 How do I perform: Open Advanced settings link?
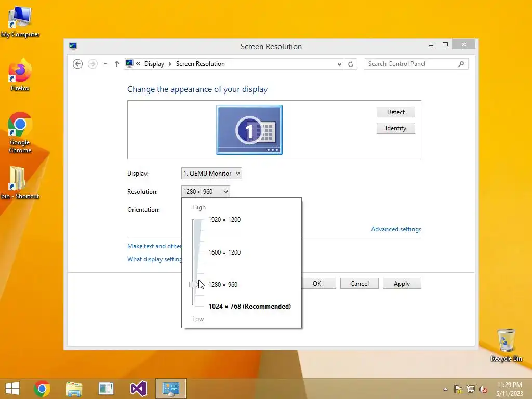pos(396,229)
